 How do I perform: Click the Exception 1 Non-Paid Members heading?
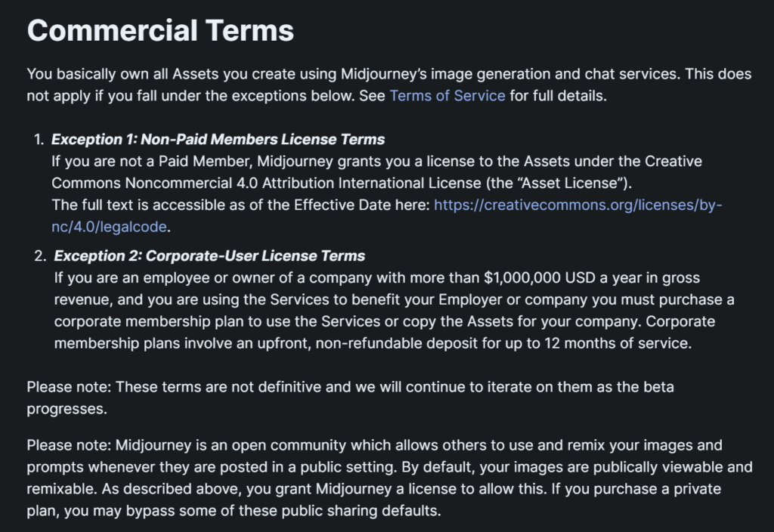coord(218,140)
